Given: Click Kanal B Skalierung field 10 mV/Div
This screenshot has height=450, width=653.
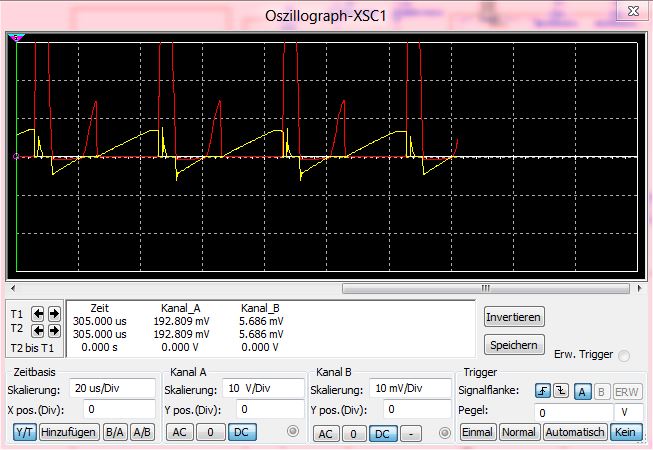Looking at the screenshot, I should pos(410,388).
